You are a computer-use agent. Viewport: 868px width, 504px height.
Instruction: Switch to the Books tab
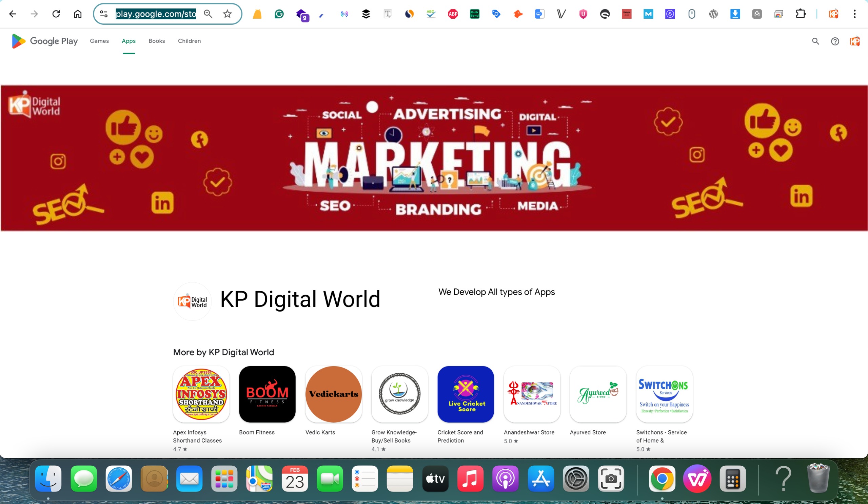pyautogui.click(x=157, y=41)
